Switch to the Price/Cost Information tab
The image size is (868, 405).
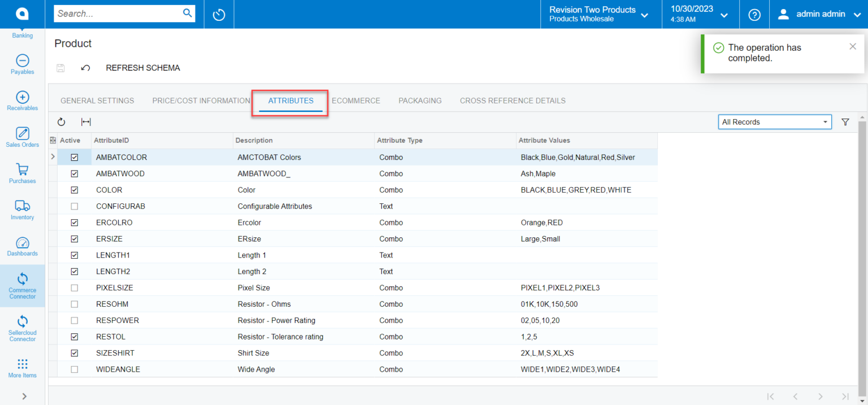click(201, 101)
